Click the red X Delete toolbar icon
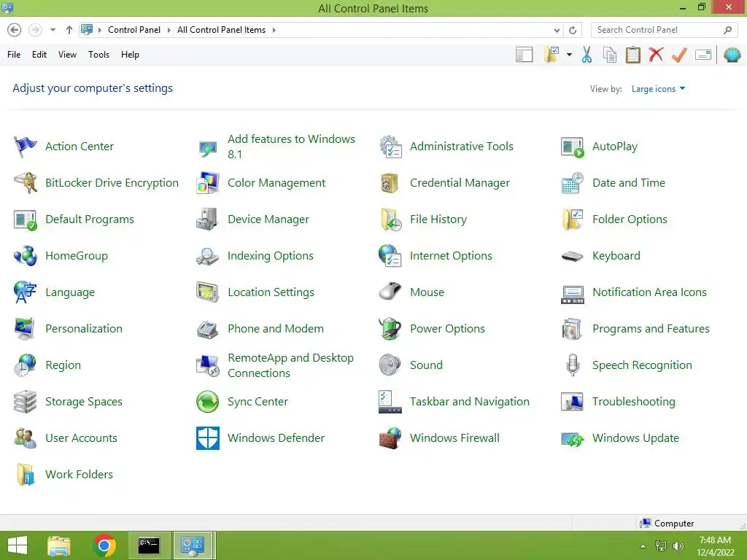The width and height of the screenshot is (747, 560). pyautogui.click(x=656, y=55)
